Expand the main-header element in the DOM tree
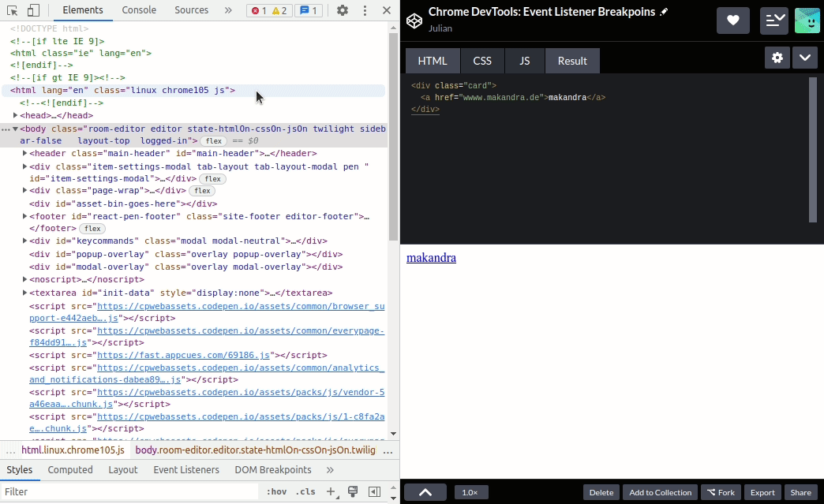824x504 pixels. coord(25,153)
